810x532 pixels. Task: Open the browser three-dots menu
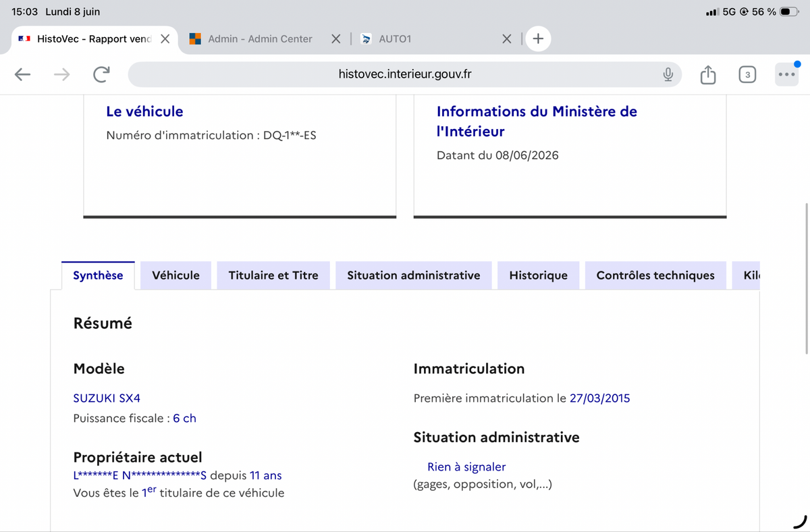pyautogui.click(x=786, y=74)
